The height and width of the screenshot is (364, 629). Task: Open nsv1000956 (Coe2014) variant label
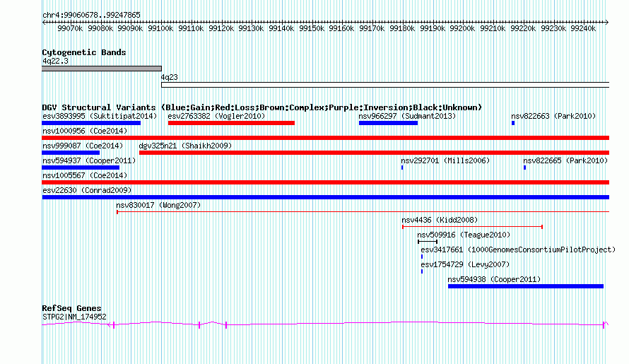85,131
